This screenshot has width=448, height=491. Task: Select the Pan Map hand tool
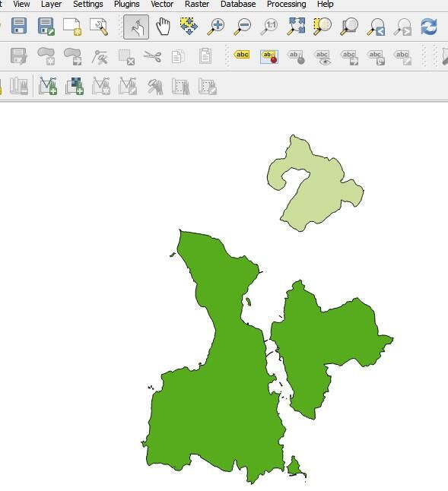pos(163,27)
